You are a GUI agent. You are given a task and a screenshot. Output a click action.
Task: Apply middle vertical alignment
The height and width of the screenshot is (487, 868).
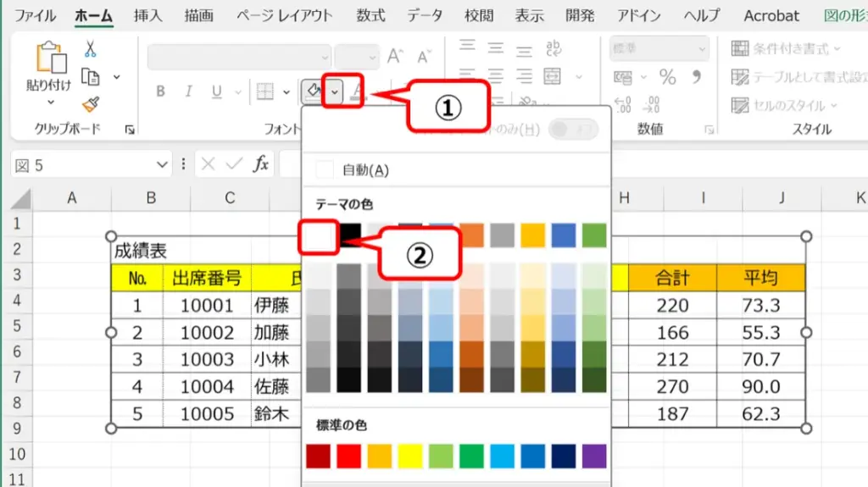(x=495, y=48)
